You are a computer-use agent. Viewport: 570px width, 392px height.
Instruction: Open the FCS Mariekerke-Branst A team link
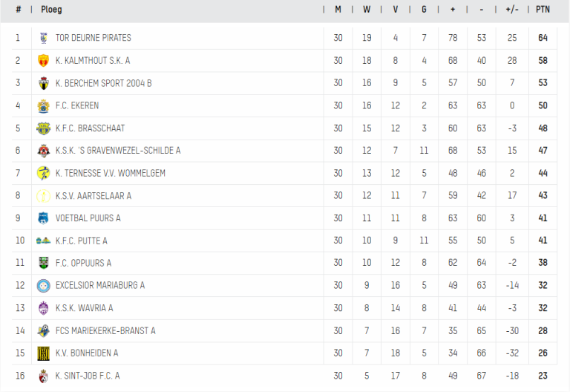(x=105, y=330)
